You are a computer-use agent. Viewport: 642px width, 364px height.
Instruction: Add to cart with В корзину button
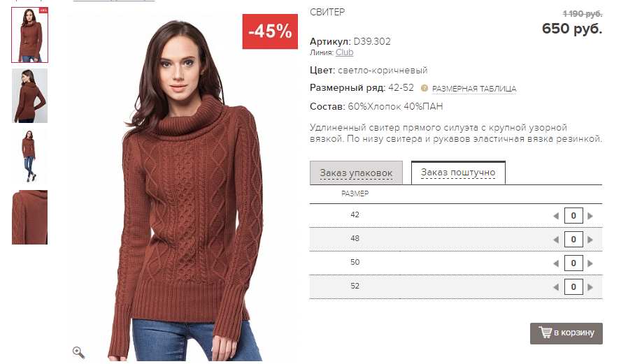[566, 333]
